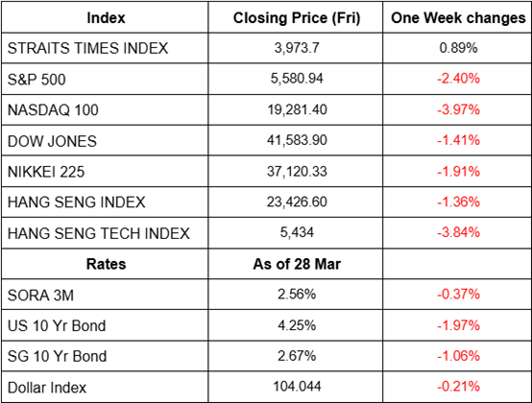This screenshot has height=403, width=532.
Task: Click the Index column header
Action: [106, 18]
